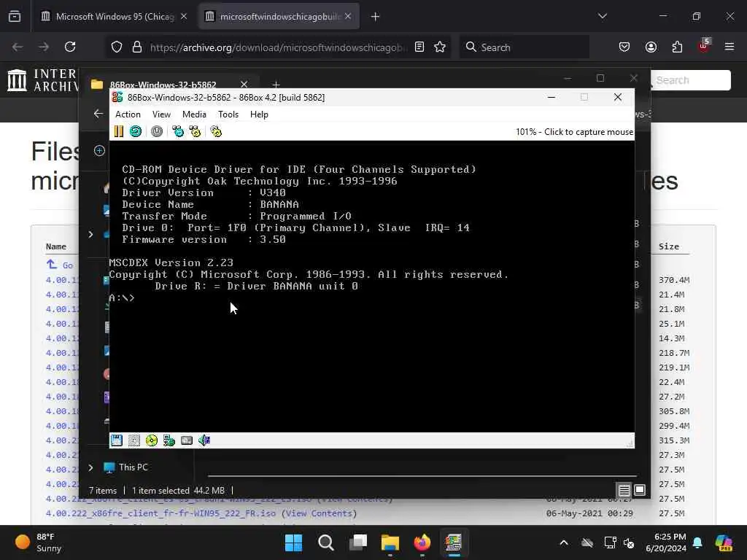Close the microsoftwindowschicagobuild Firefox tab

click(348, 16)
